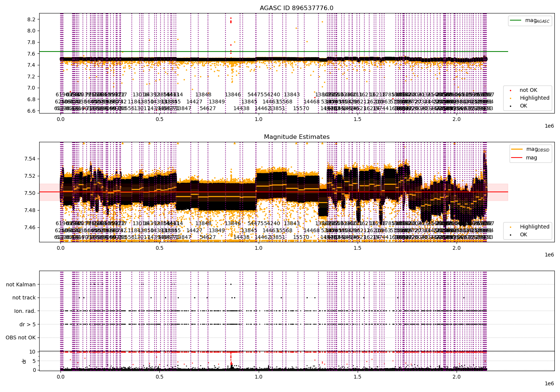560x392 pixels.
Task: Click obsid label 54627 in top plot
Action: tap(208, 109)
